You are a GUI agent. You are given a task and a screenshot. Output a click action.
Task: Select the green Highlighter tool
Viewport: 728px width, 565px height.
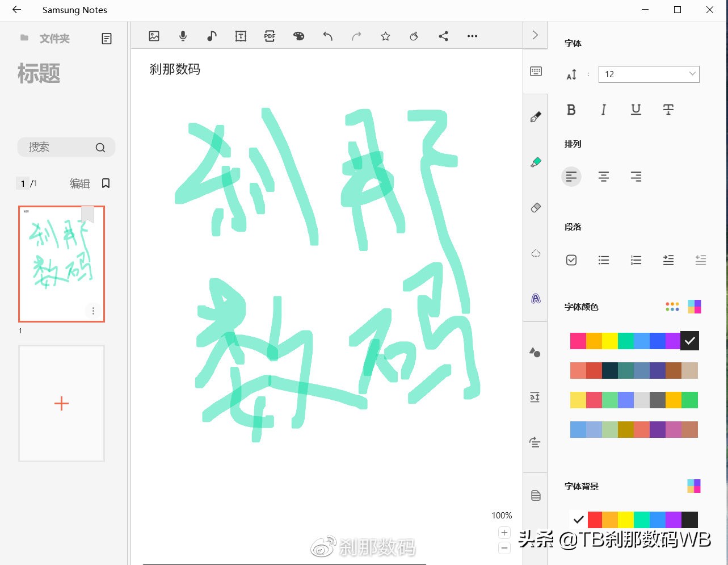[535, 161]
